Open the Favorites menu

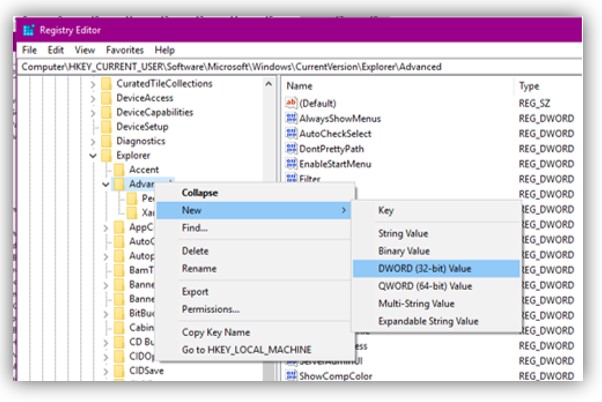pos(125,50)
